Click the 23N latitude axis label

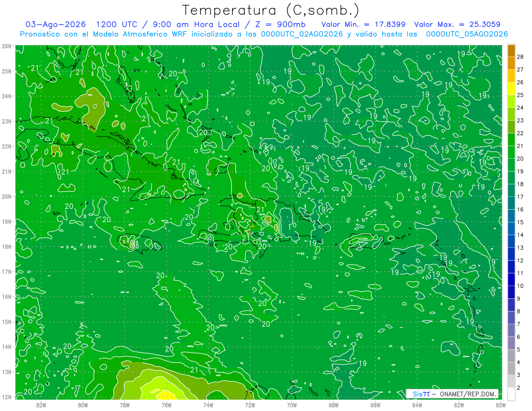[x=6, y=121]
